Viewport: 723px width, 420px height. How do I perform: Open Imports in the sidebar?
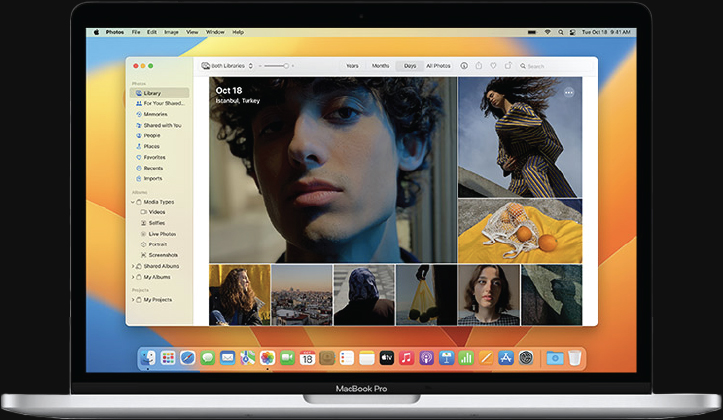pyautogui.click(x=160, y=178)
